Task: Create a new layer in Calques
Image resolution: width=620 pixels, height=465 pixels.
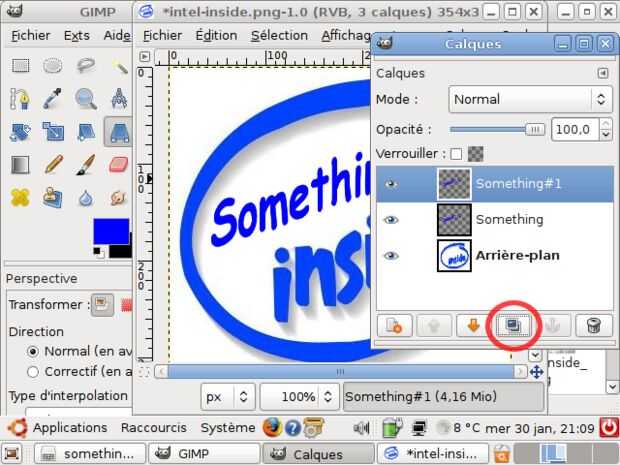Action: 394,325
